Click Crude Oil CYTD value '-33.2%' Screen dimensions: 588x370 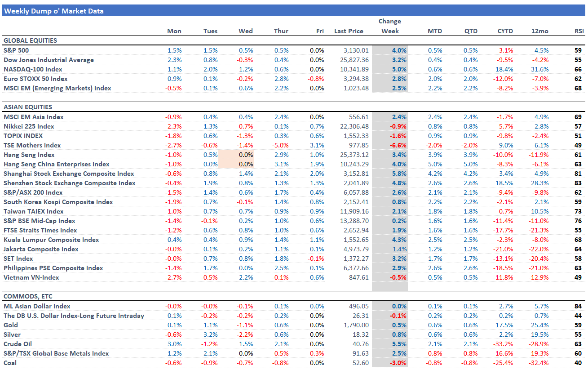tap(504, 344)
